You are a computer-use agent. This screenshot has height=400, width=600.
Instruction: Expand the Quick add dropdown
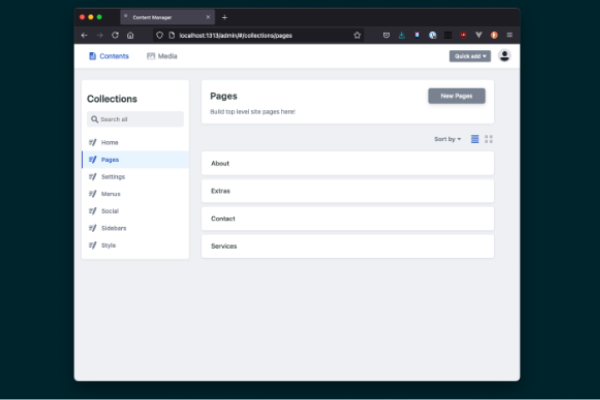point(470,56)
